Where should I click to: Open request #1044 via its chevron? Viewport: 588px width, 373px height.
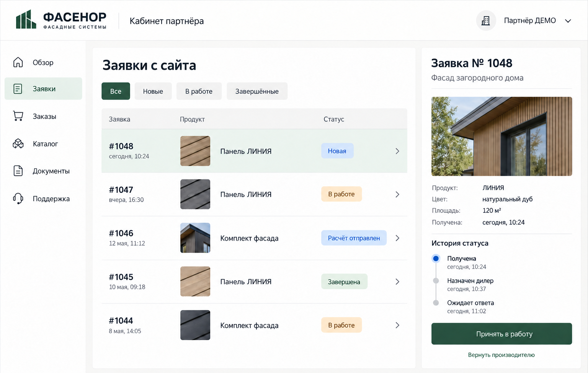[397, 325]
